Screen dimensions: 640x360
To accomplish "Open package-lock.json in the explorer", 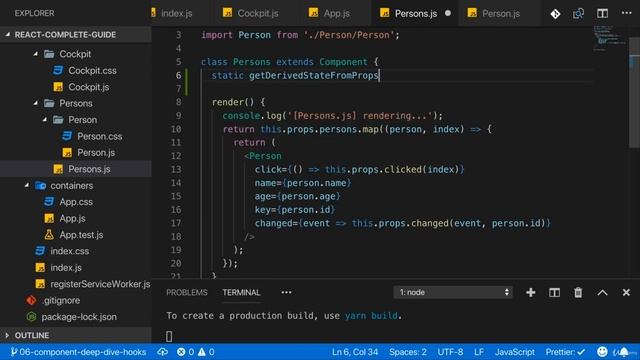I will pos(79,317).
